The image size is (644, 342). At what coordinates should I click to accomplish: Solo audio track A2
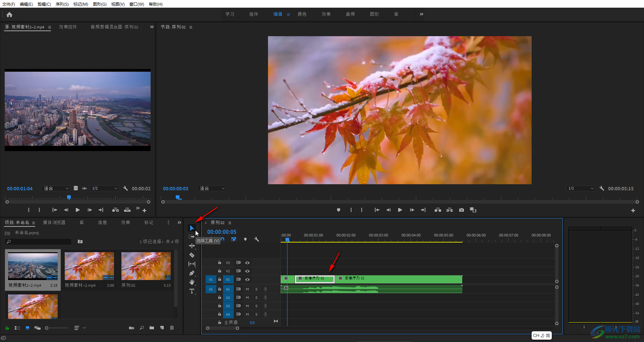[x=256, y=297]
